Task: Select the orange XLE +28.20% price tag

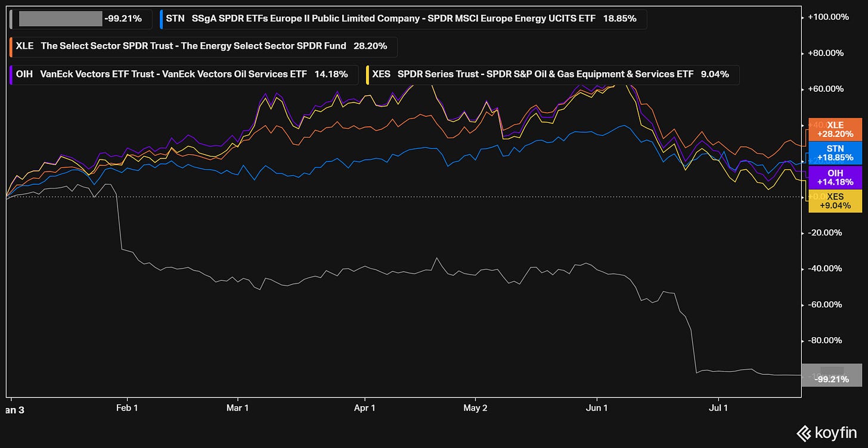Action: pyautogui.click(x=835, y=129)
